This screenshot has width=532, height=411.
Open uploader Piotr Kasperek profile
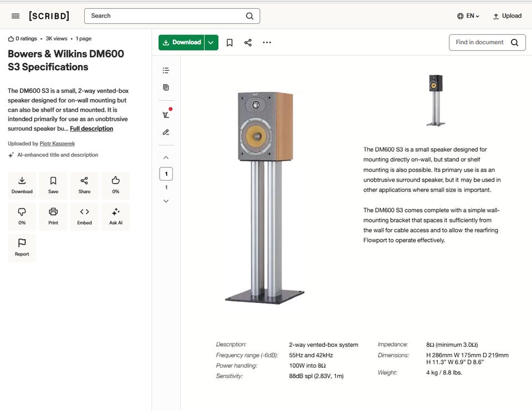pos(57,143)
